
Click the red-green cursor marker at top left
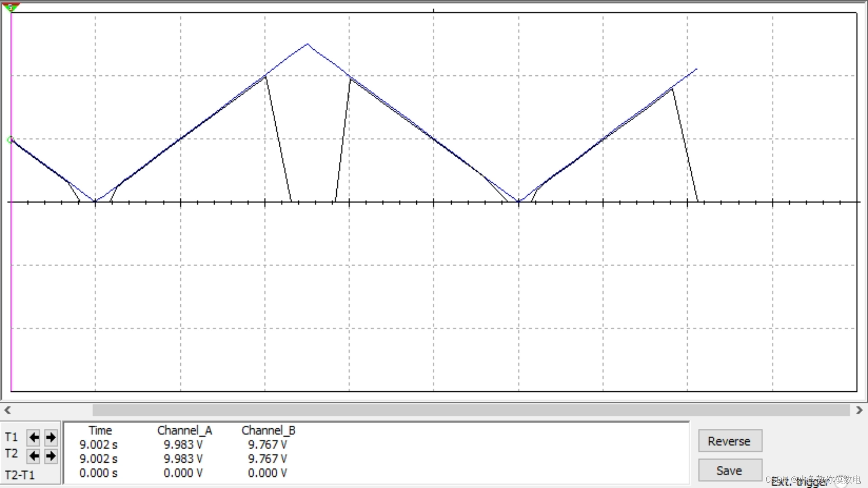[x=10, y=7]
